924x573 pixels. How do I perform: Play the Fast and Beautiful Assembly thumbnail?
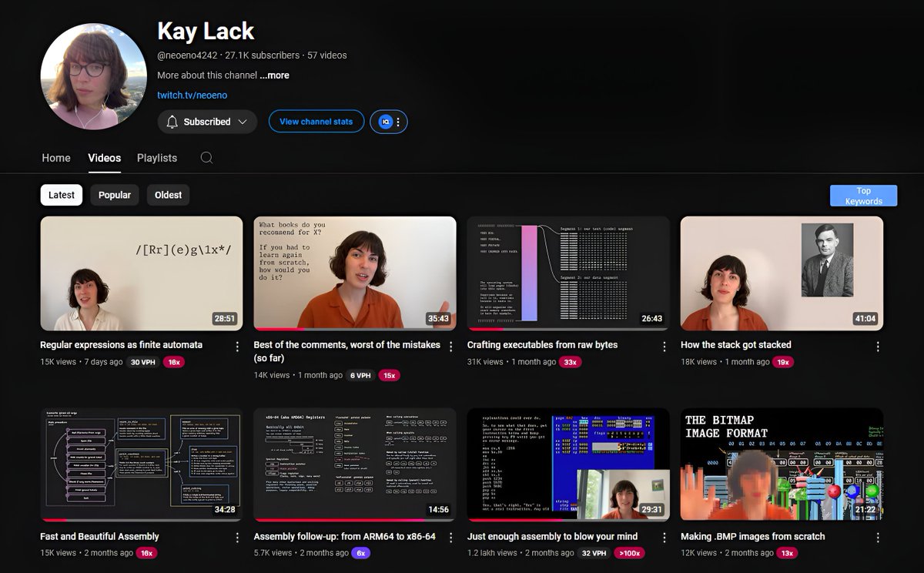(x=142, y=465)
